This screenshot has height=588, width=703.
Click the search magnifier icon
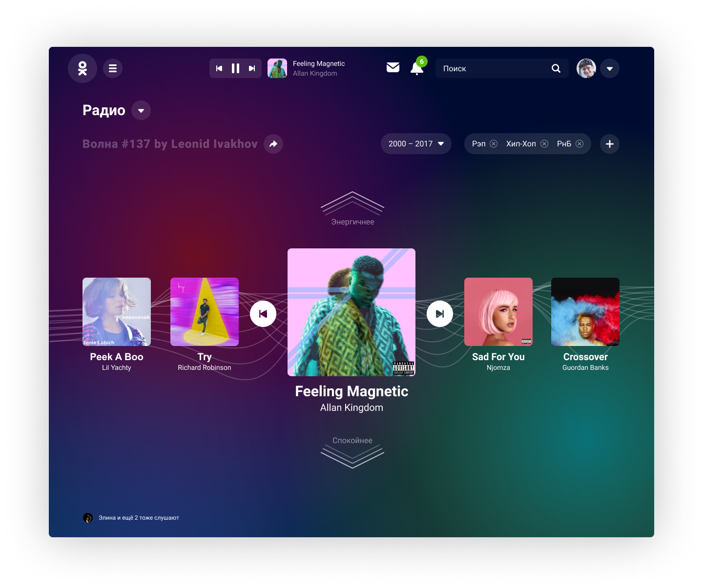point(556,68)
